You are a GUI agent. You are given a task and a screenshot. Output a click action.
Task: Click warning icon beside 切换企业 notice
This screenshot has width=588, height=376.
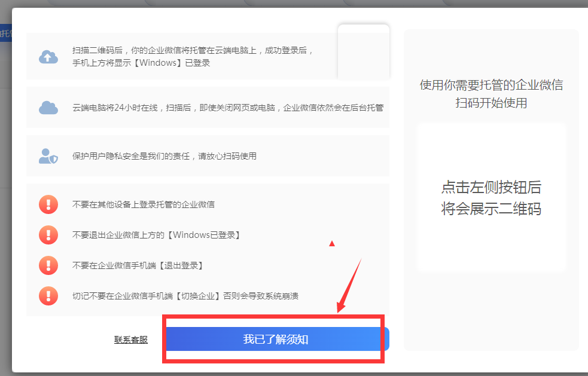tap(48, 296)
